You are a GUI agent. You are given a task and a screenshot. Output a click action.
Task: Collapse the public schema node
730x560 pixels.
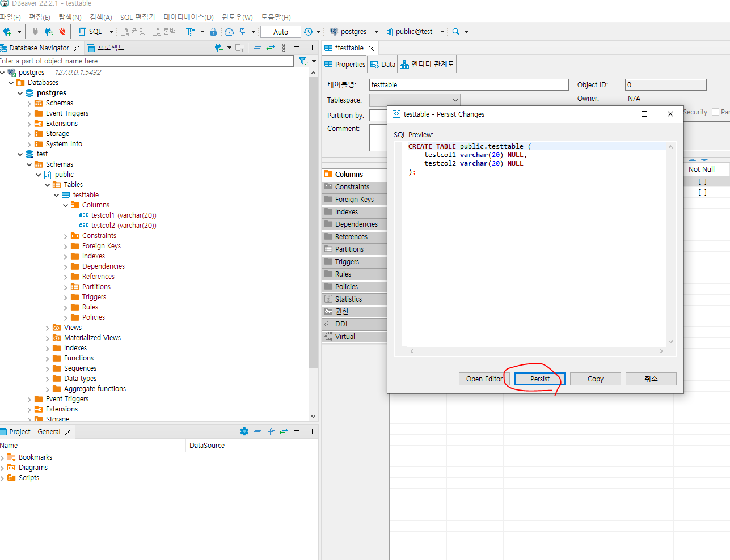click(39, 175)
